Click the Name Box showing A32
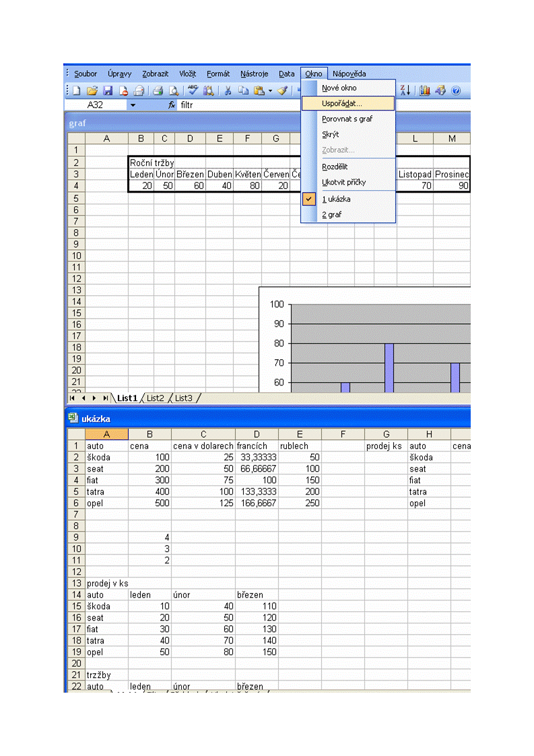Image resolution: width=534 pixels, height=756 pixels. point(96,105)
